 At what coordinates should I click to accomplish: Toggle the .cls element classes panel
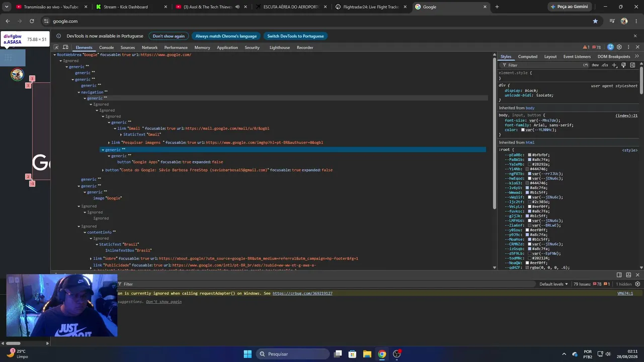pyautogui.click(x=605, y=65)
